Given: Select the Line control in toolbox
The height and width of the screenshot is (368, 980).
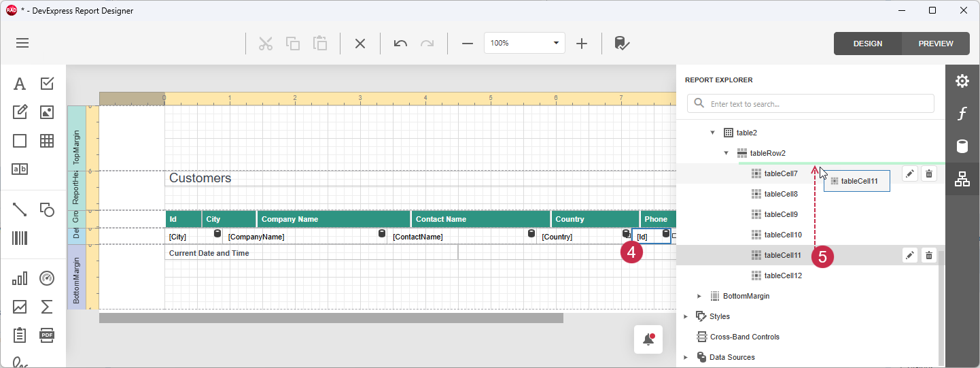Looking at the screenshot, I should point(20,210).
